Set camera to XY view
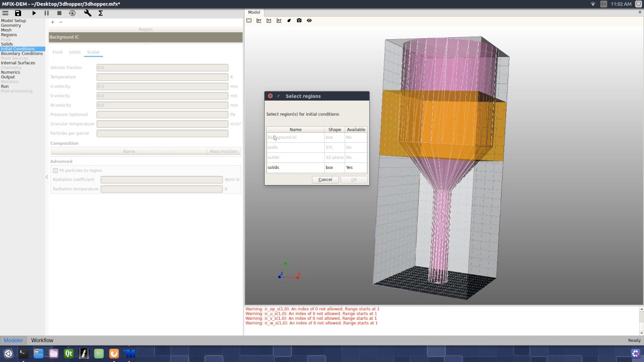 (259, 21)
